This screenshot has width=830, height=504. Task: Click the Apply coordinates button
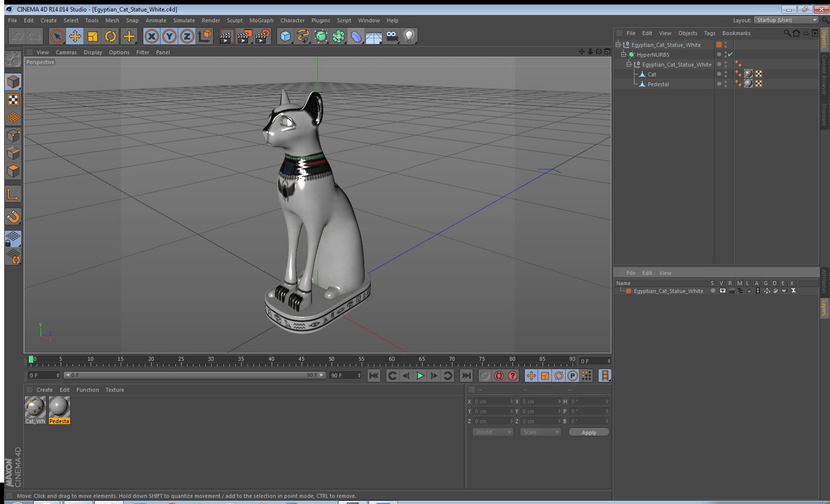pyautogui.click(x=589, y=433)
